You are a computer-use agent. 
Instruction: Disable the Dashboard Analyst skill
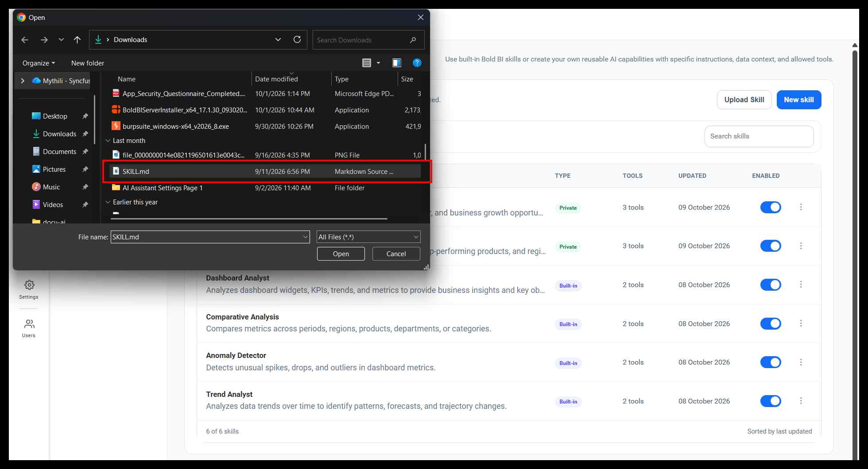pyautogui.click(x=771, y=284)
